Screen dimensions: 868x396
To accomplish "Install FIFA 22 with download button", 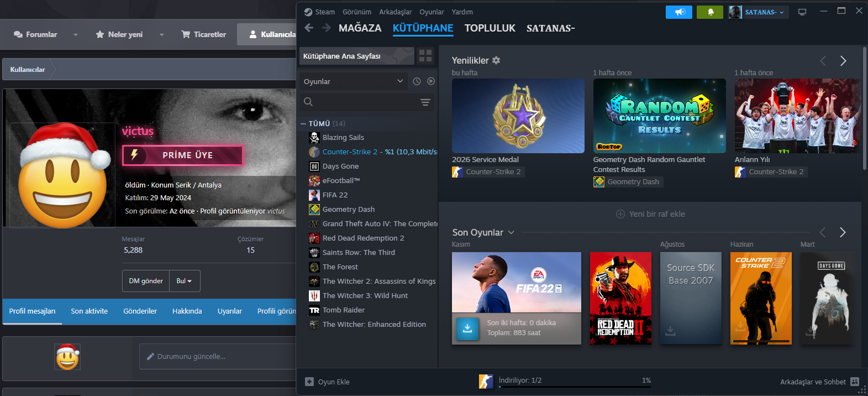I will [467, 328].
